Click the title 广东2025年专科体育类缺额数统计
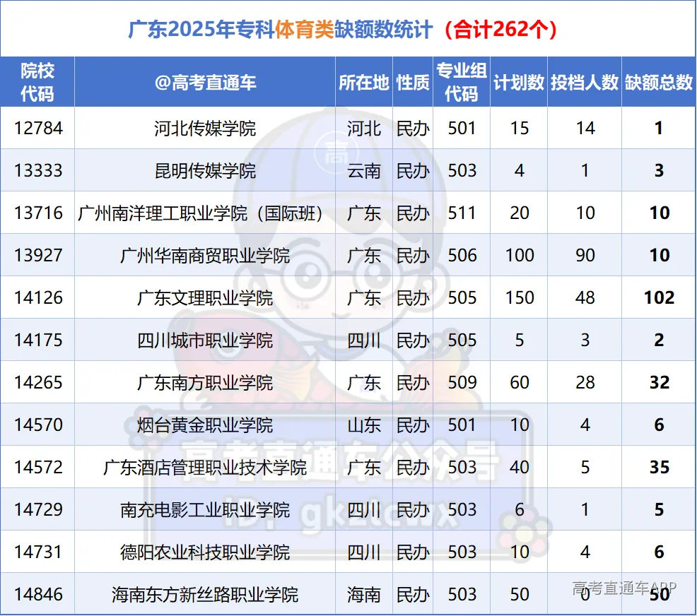 (280, 30)
